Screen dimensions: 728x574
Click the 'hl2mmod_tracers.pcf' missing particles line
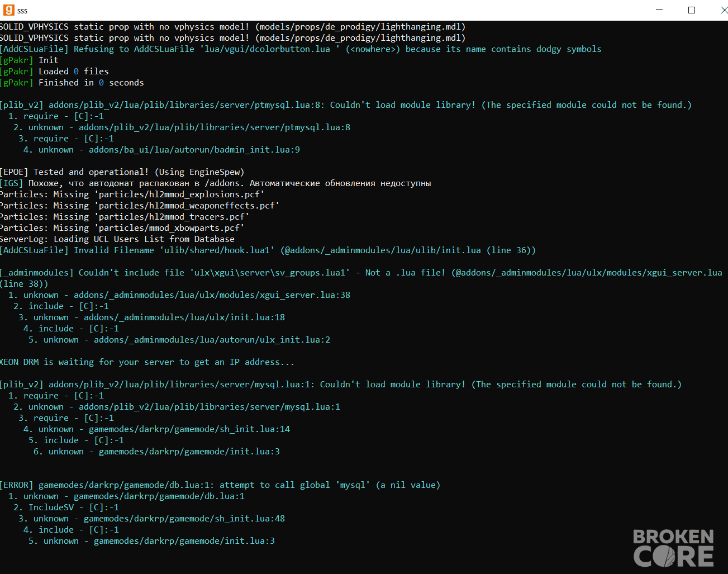coord(125,217)
